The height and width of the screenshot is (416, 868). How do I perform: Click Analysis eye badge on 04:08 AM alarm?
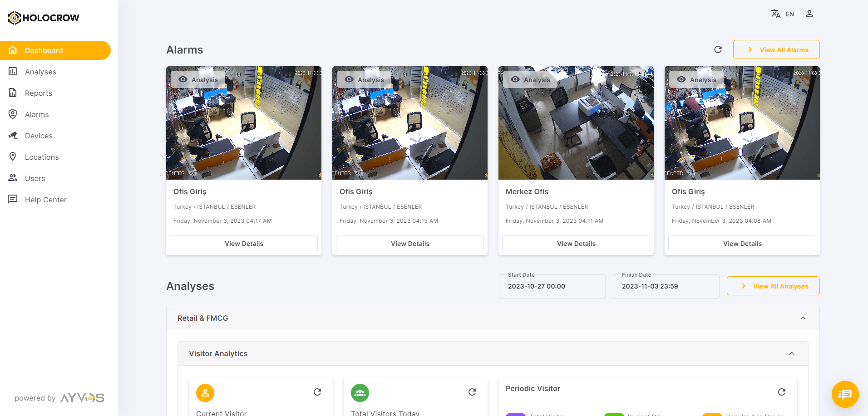tap(697, 79)
